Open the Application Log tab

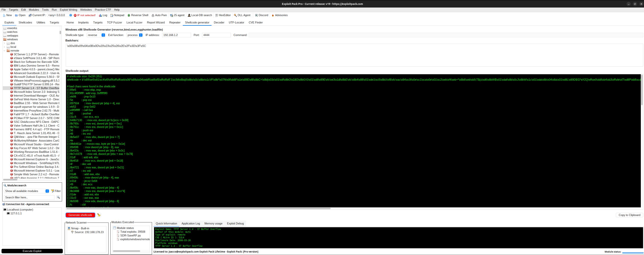pyautogui.click(x=191, y=224)
